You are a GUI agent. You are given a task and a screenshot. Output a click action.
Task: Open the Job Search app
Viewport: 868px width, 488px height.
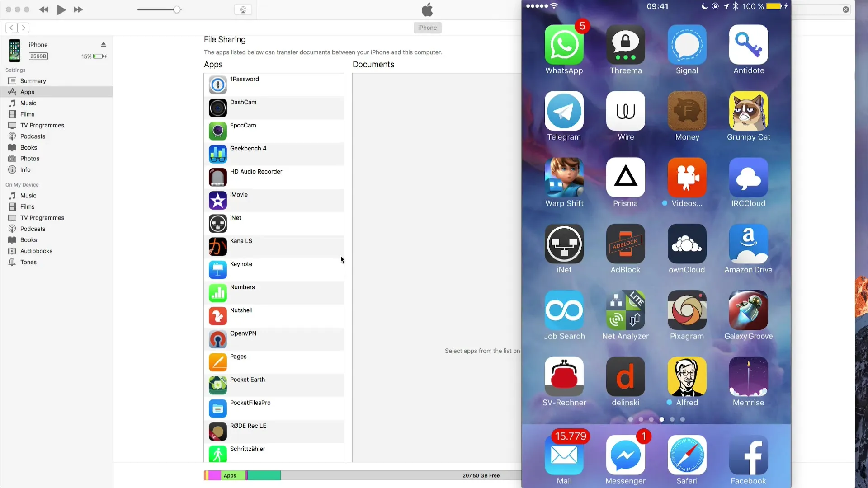[x=564, y=310]
